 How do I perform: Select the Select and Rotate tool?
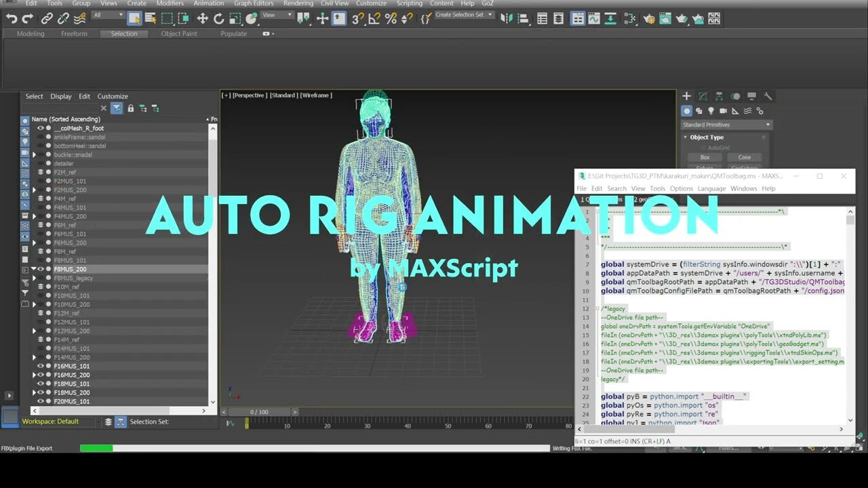pos(218,18)
